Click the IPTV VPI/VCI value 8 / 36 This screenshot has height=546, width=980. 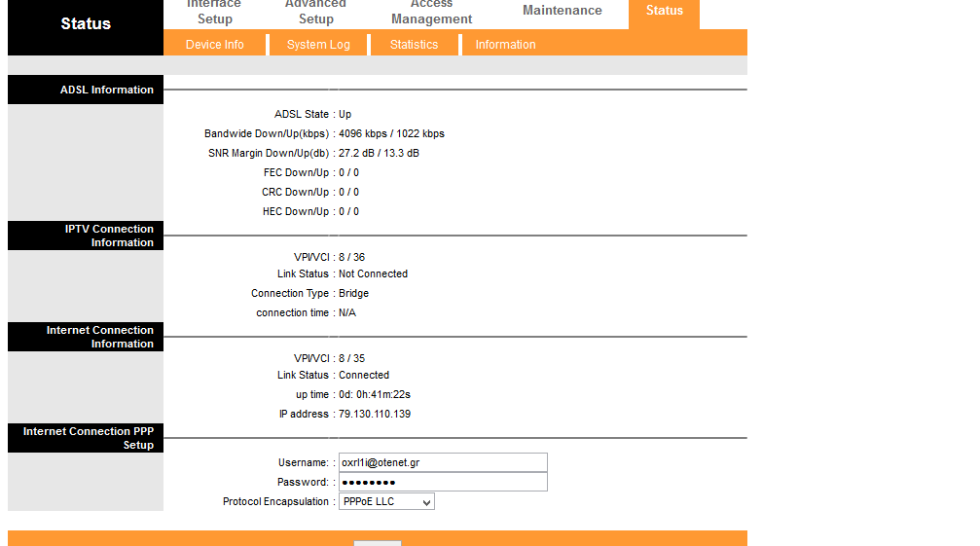(352, 257)
